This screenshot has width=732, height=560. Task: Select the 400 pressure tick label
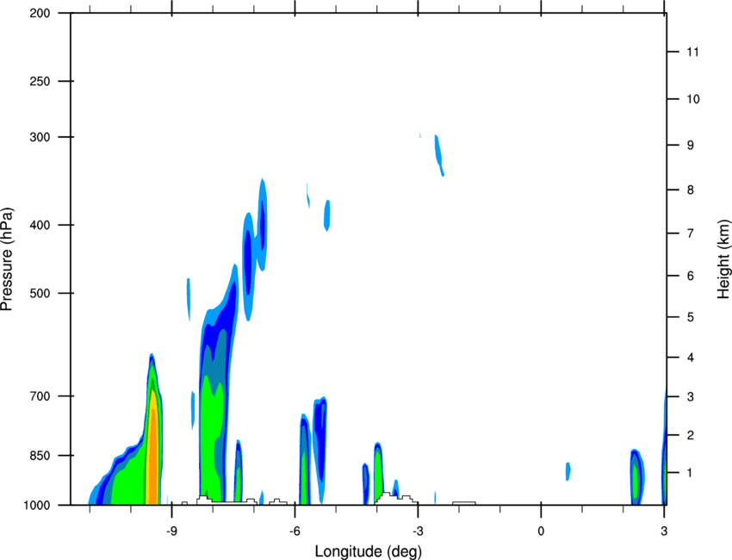pyautogui.click(x=40, y=225)
